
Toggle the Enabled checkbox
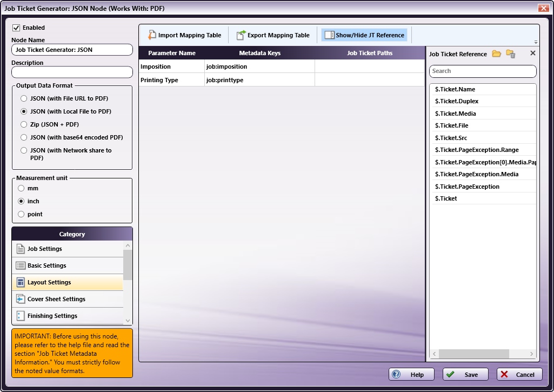[16, 28]
